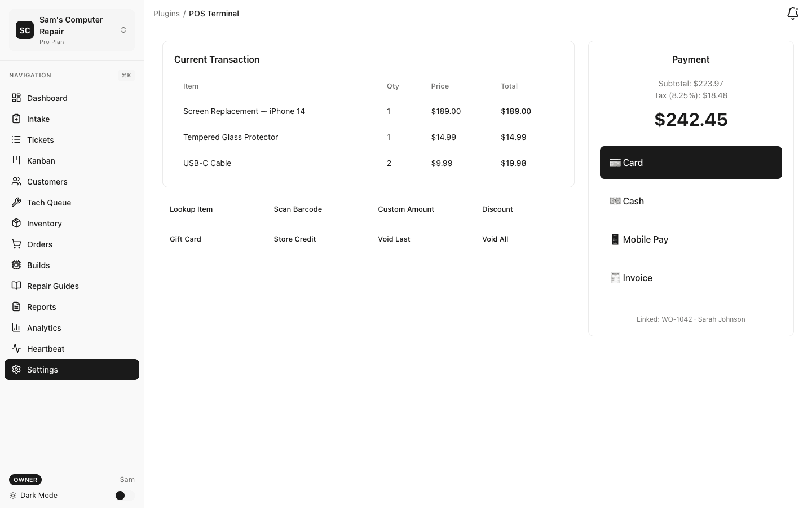Open Tickets via its list icon

click(17, 139)
